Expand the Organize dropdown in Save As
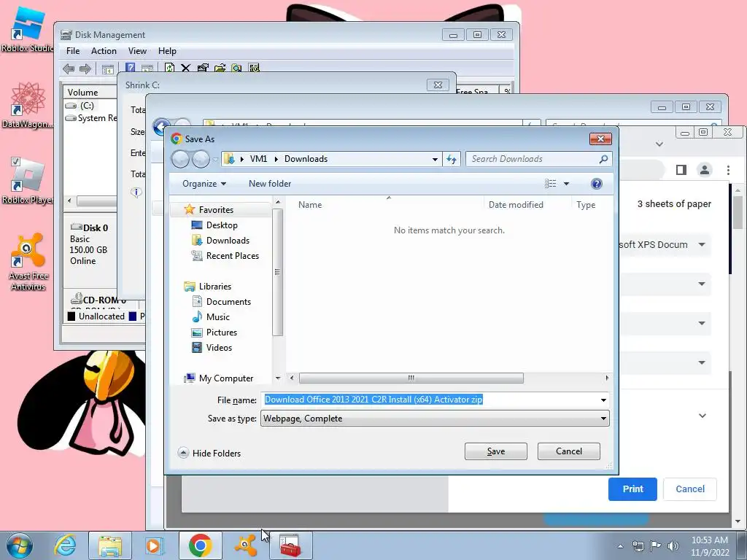Image resolution: width=747 pixels, height=560 pixels. point(204,184)
